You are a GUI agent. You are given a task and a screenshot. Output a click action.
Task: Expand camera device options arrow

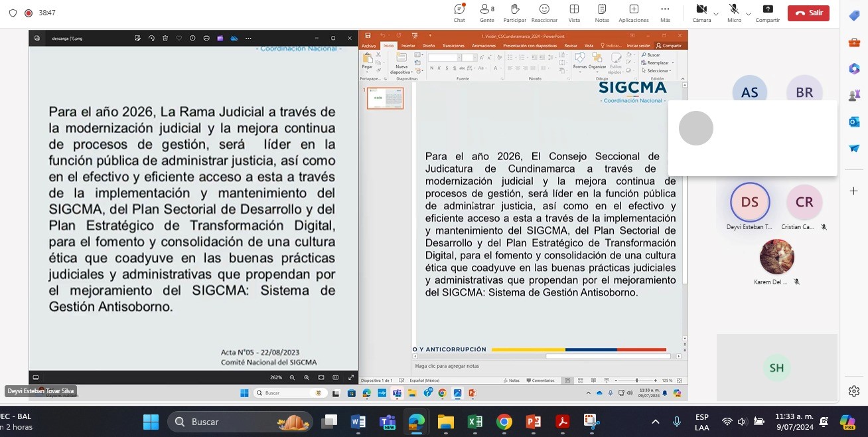coord(716,14)
